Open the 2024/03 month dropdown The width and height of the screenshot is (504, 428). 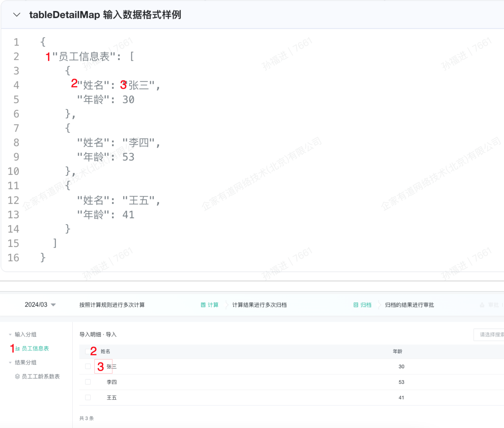40,305
